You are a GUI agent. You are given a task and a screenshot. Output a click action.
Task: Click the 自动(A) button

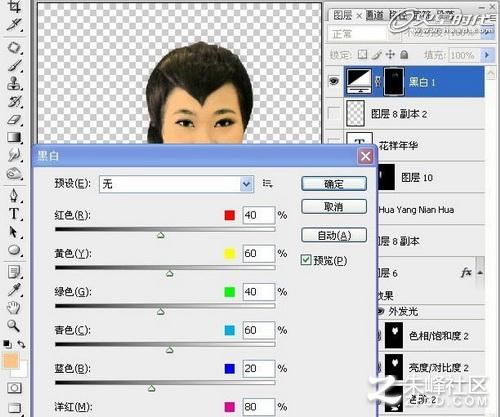334,235
